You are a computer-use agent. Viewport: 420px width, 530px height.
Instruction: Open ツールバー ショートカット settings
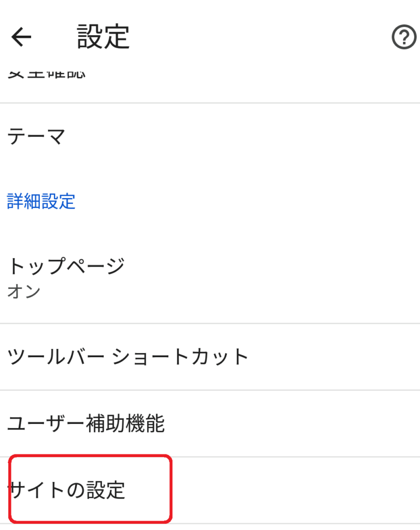pyautogui.click(x=127, y=356)
